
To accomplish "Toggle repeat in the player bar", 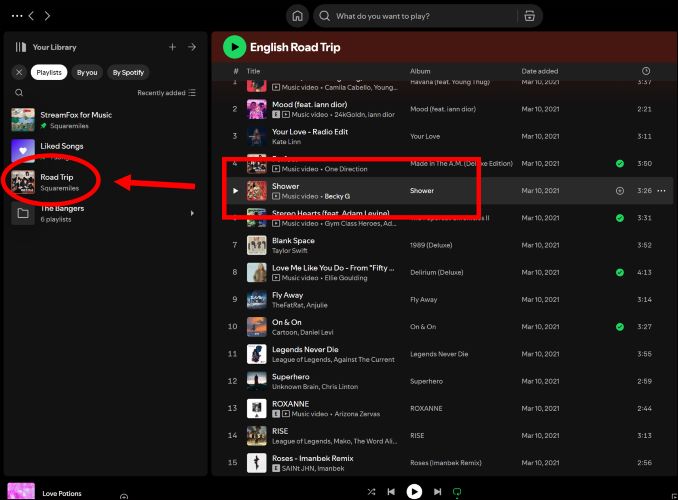I will [457, 492].
